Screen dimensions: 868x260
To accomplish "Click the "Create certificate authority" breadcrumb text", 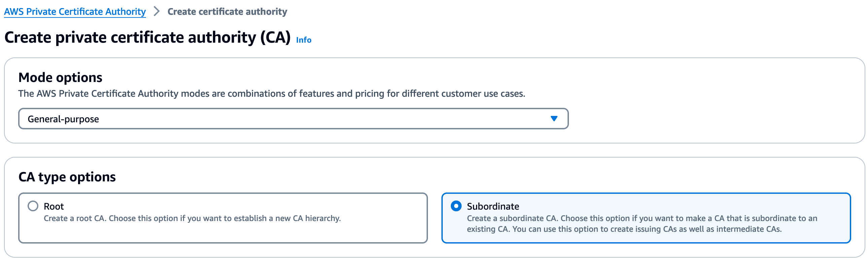I will (227, 12).
